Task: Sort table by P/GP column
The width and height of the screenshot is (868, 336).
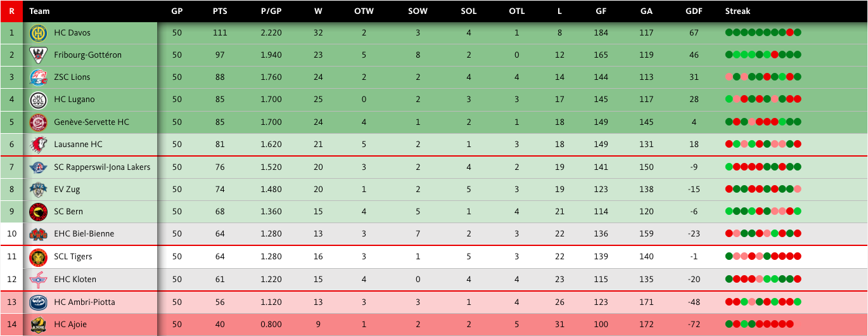Action: point(271,11)
